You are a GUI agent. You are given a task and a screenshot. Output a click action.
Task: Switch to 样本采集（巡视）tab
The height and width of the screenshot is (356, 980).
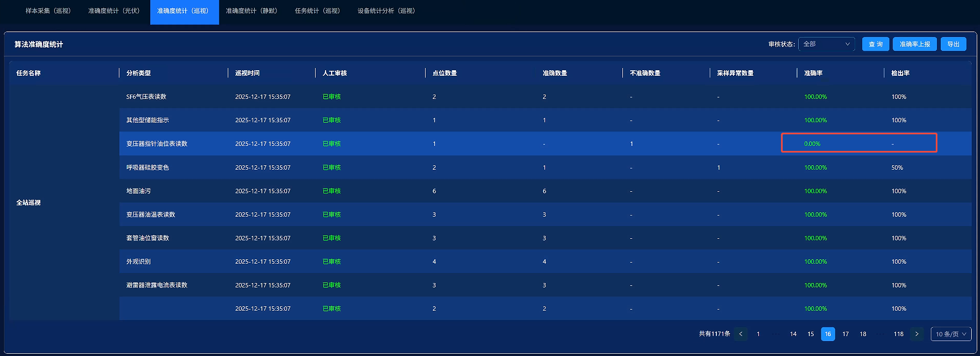pos(48,11)
